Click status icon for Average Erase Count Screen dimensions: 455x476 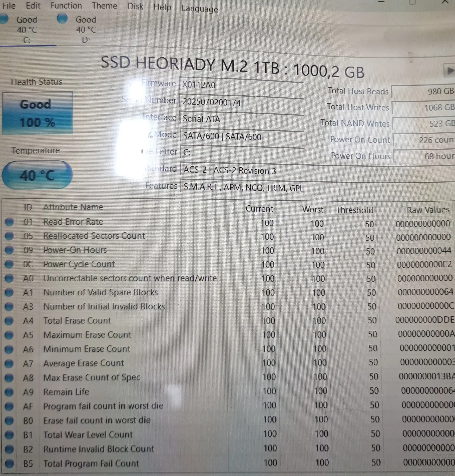coord(9,363)
